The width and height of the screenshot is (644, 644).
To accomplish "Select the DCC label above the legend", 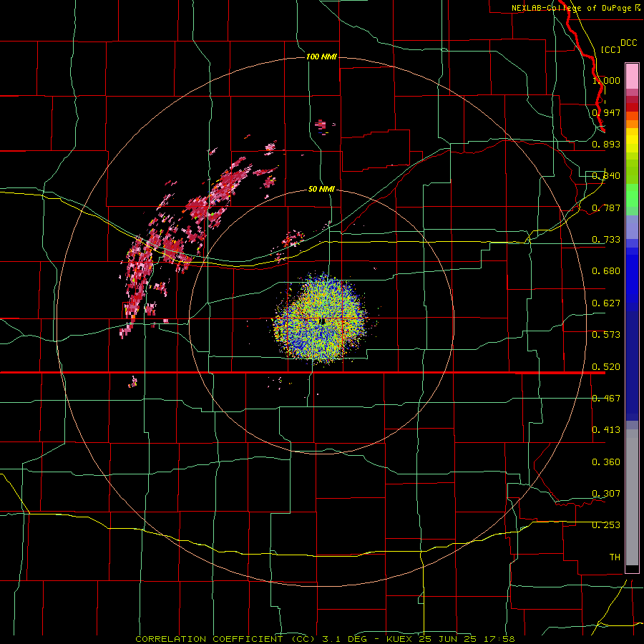I will click(x=628, y=43).
